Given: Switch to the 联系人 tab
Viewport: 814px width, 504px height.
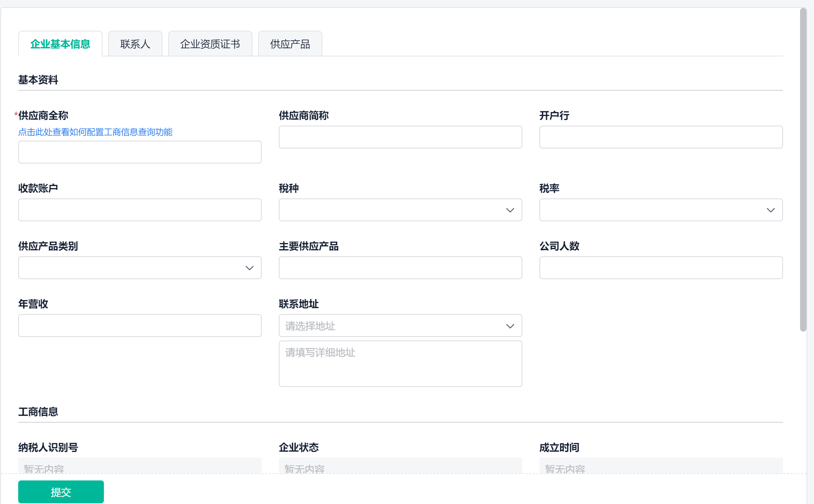Looking at the screenshot, I should point(135,44).
